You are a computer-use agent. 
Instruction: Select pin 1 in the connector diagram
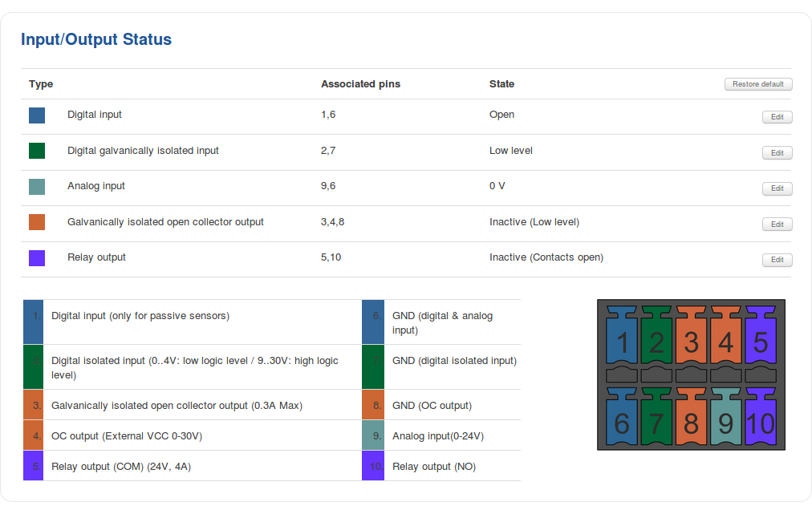623,342
